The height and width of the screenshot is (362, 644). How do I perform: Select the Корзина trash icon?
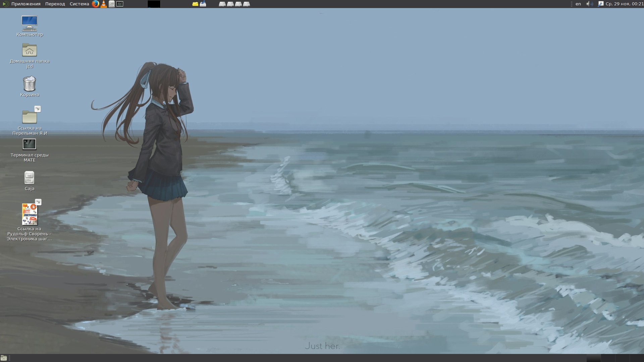coord(30,86)
